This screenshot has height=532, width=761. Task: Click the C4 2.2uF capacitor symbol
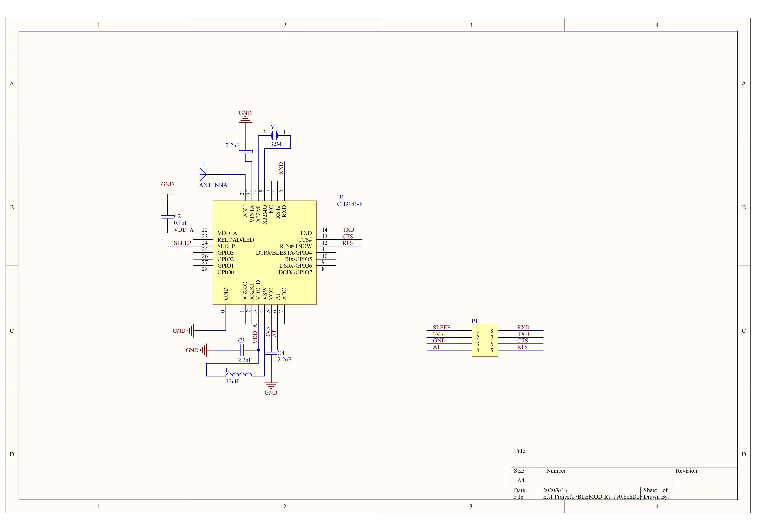271,353
